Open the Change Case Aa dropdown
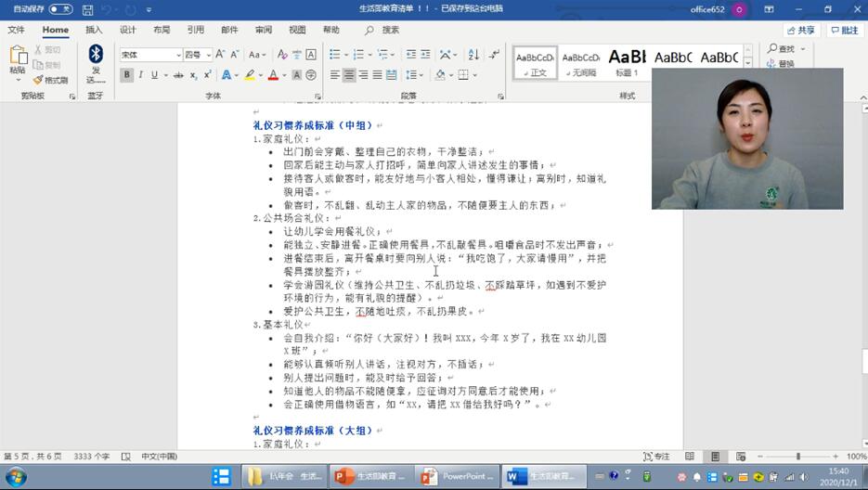This screenshot has height=490, width=868. 257,54
